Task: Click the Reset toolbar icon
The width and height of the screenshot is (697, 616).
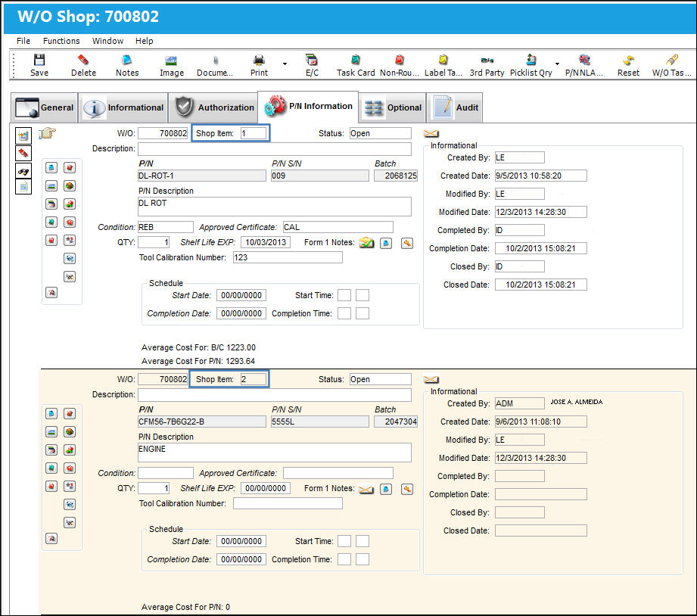Action: (x=628, y=60)
